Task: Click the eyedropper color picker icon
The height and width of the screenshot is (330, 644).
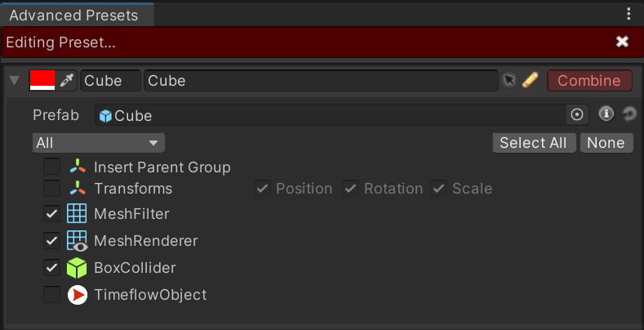Action: 66,81
